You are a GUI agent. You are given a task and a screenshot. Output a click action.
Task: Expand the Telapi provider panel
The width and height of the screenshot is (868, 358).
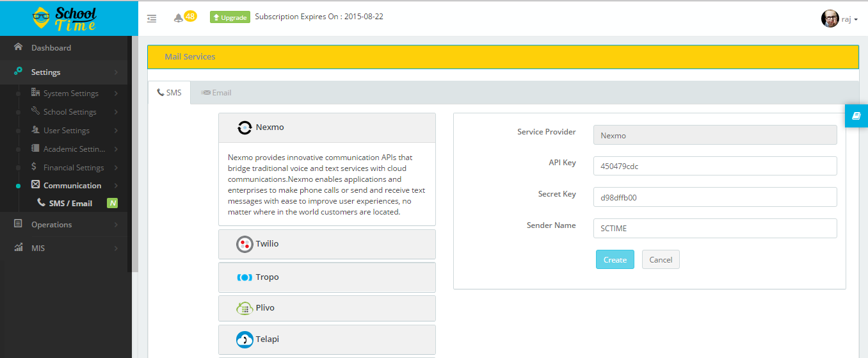(327, 339)
